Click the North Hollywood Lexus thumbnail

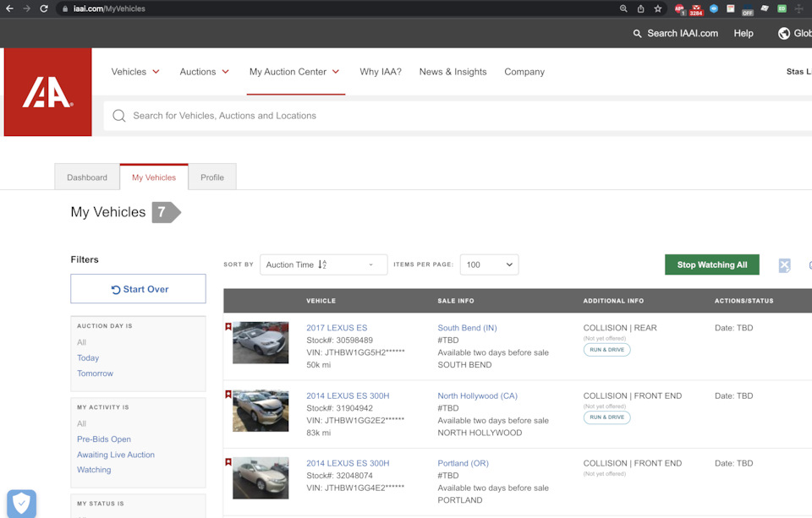pyautogui.click(x=261, y=411)
